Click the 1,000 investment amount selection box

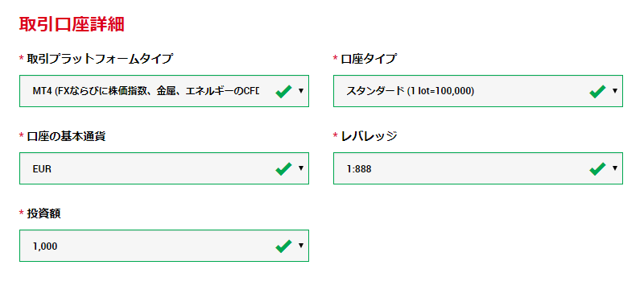point(164,246)
